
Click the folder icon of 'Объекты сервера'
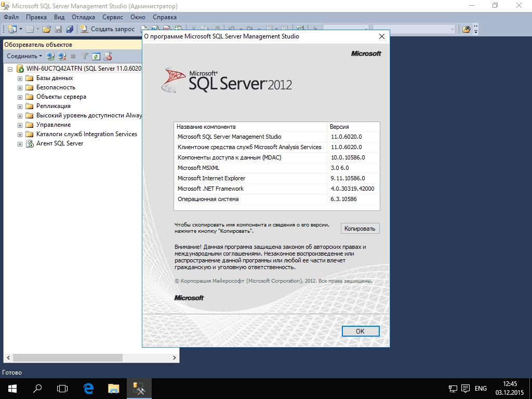(x=30, y=97)
